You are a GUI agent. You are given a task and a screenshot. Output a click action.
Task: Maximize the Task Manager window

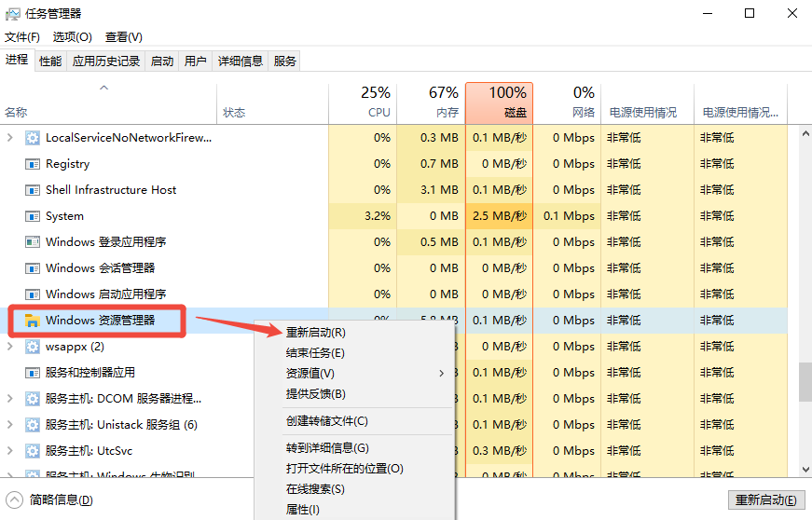pos(750,13)
